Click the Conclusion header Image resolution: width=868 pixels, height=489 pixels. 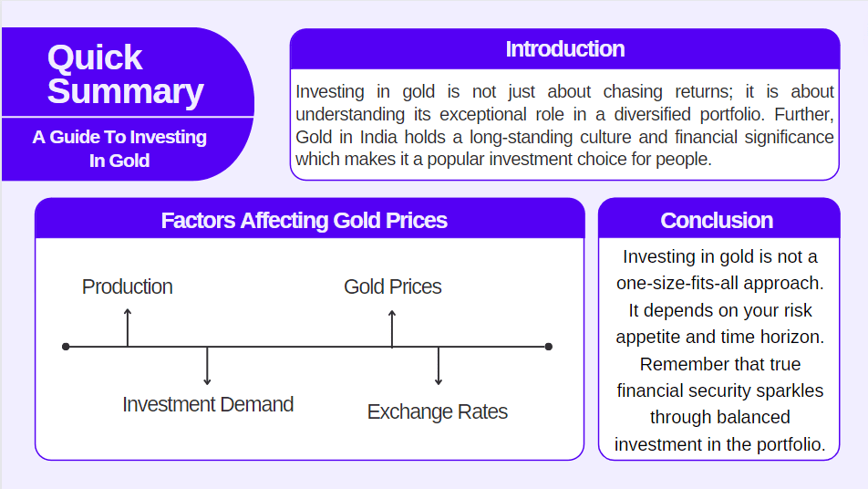pos(717,221)
